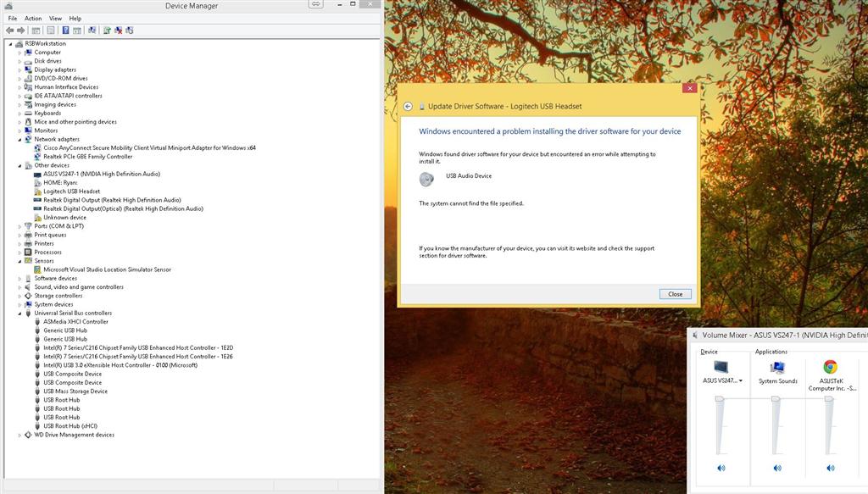
Task: Click Close button in Update Driver dialog
Action: click(676, 294)
